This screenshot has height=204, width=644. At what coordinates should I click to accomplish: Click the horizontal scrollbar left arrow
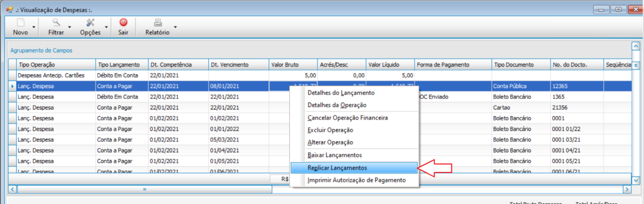12,189
